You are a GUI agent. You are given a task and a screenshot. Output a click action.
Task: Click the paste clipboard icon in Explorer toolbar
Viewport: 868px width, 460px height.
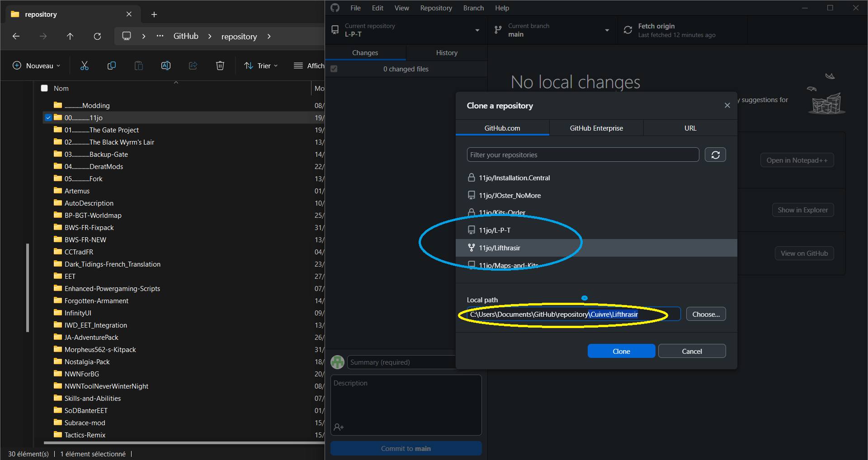coord(139,66)
